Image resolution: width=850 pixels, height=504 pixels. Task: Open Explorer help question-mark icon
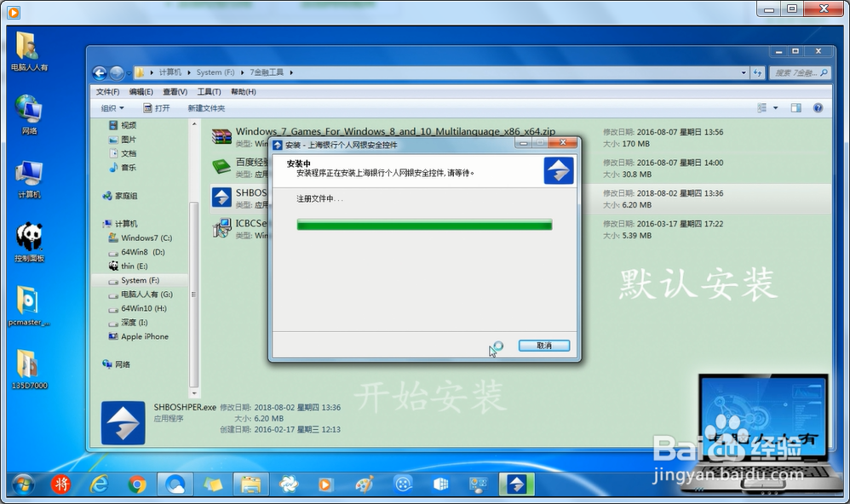pyautogui.click(x=818, y=108)
